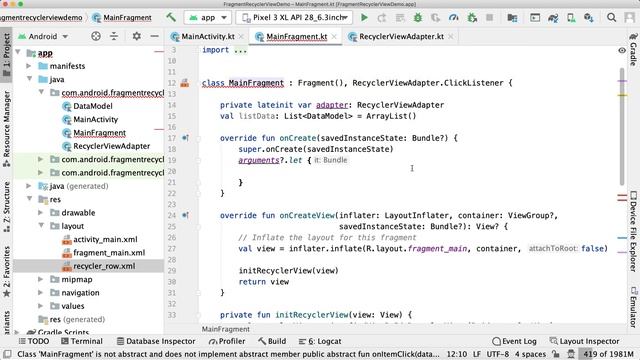Click the grey Stop square icon
This screenshot has height=360, width=640.
click(489, 18)
